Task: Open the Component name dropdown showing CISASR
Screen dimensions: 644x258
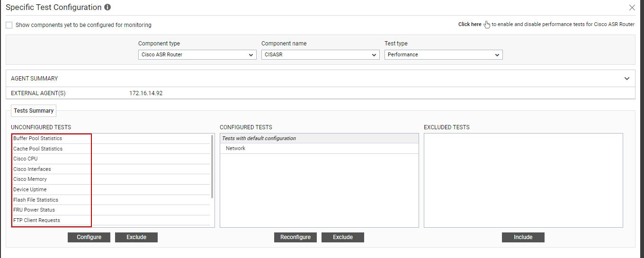Action: [x=321, y=55]
